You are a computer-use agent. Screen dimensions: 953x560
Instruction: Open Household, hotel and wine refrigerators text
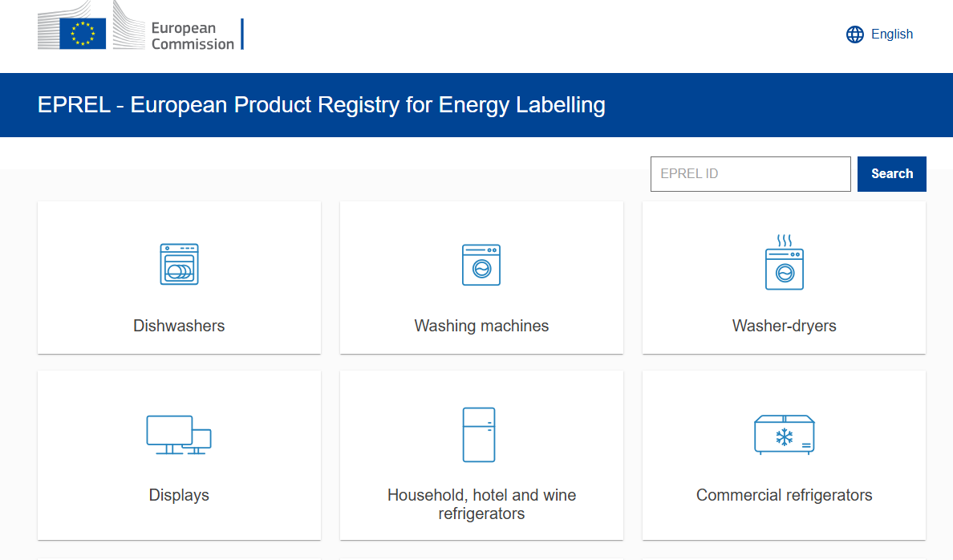481,504
